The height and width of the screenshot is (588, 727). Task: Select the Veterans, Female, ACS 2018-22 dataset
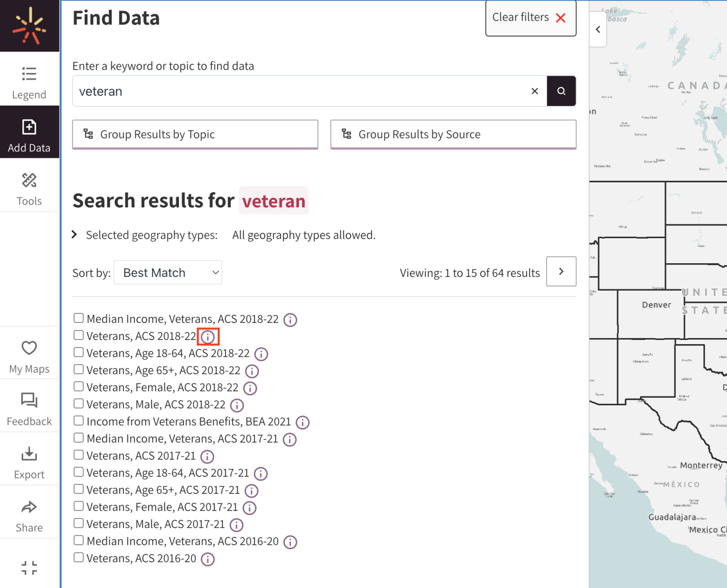pos(79,386)
